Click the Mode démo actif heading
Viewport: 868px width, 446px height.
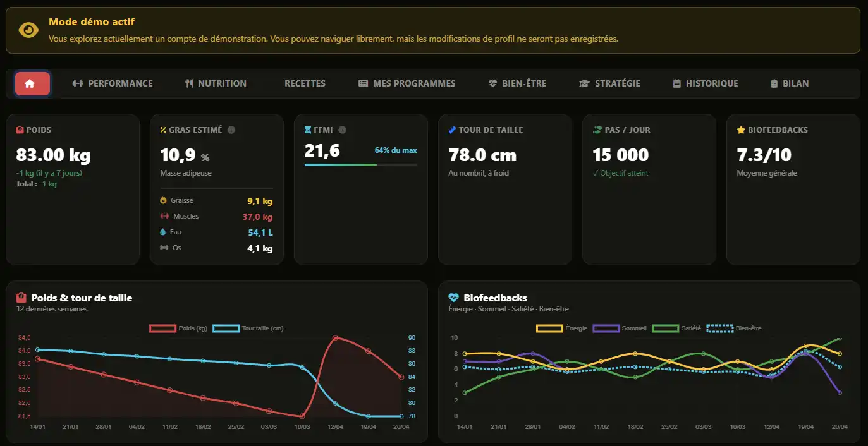(92, 21)
